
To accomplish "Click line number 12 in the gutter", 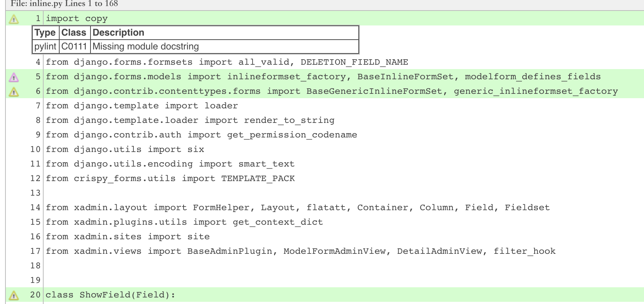I will click(x=35, y=179).
